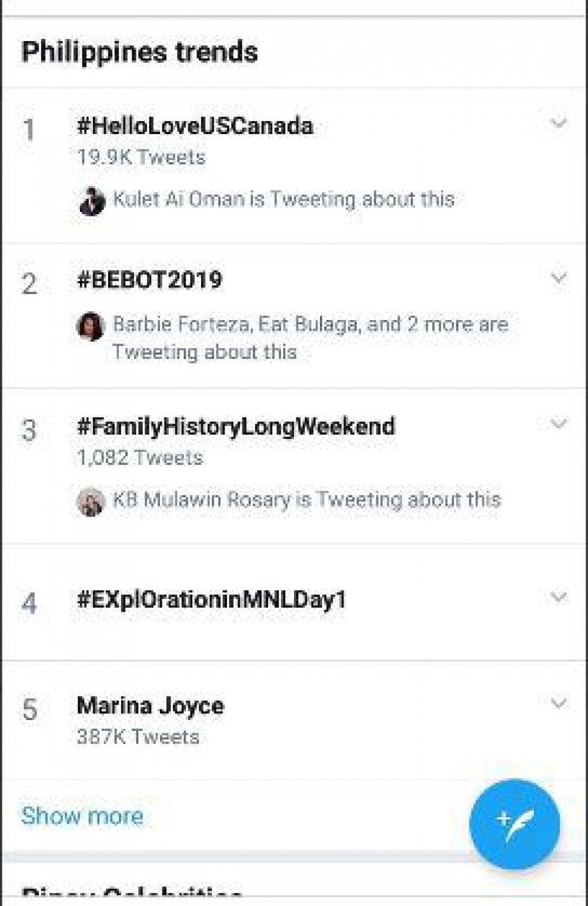Expand options for Marina Joyce trend
Viewport: 588px width, 906px height.
pos(558,703)
